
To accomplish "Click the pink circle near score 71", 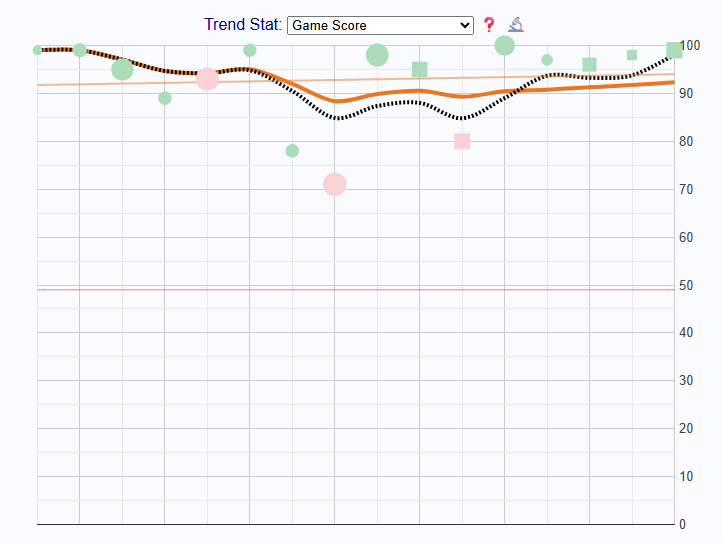I will click(x=335, y=184).
